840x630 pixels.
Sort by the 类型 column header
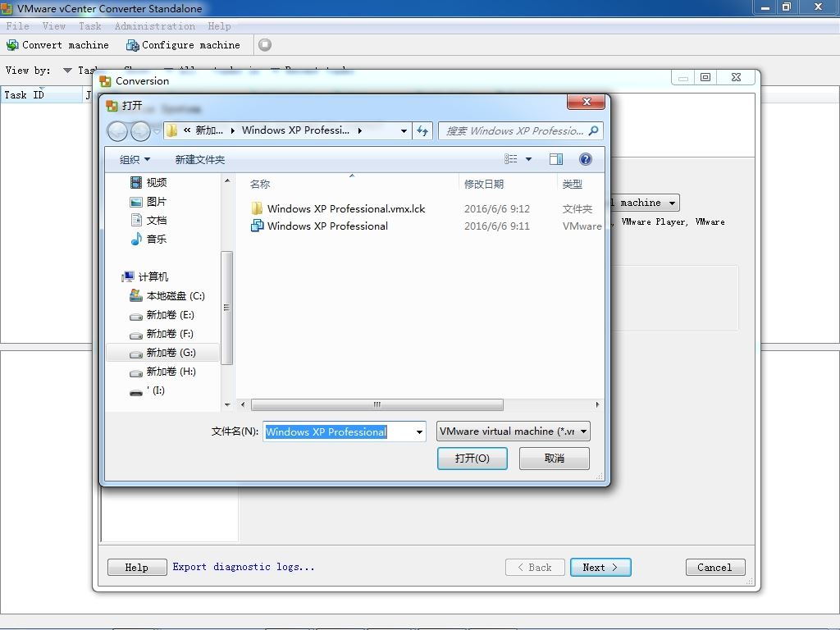point(572,185)
